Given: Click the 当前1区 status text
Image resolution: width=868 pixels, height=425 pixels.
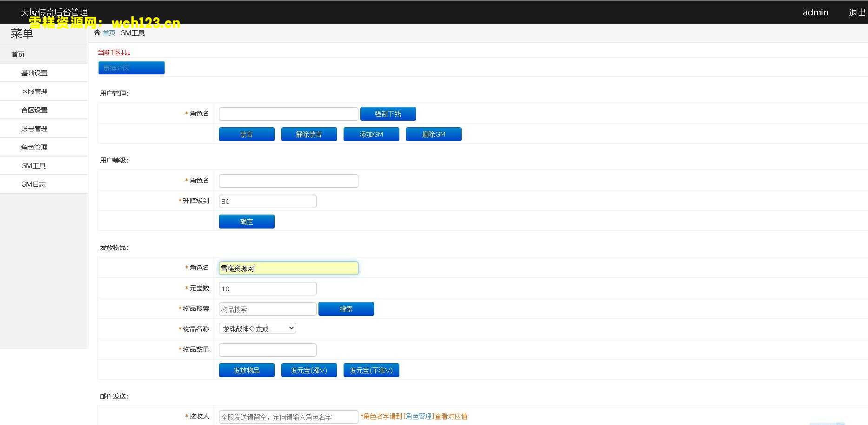Looking at the screenshot, I should (114, 52).
